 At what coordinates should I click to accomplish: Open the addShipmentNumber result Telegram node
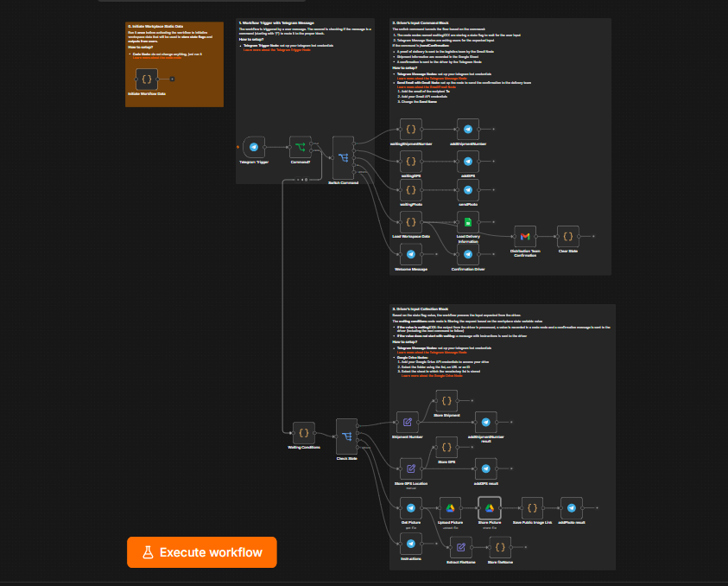click(485, 423)
